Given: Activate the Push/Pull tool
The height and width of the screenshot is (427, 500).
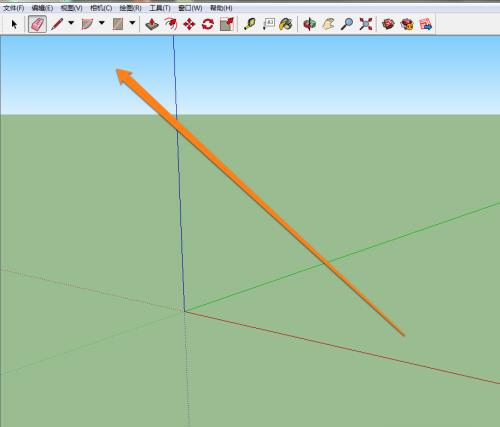Looking at the screenshot, I should 152,24.
